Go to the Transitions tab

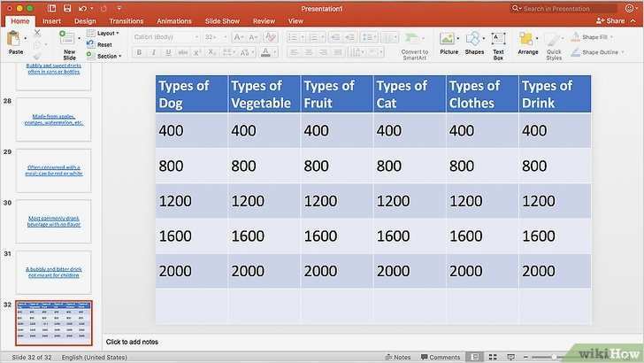point(126,21)
